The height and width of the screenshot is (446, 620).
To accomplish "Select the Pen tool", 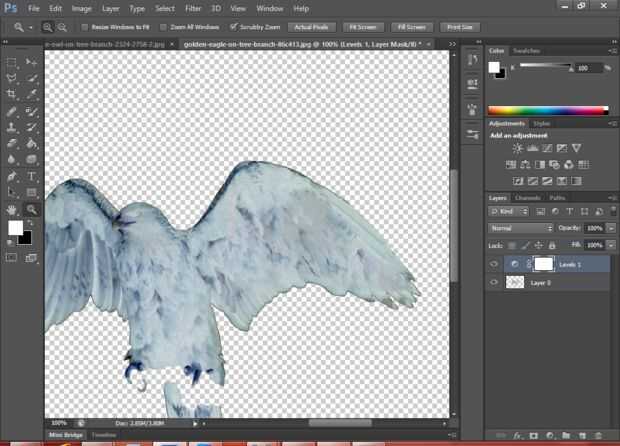I will (x=11, y=176).
